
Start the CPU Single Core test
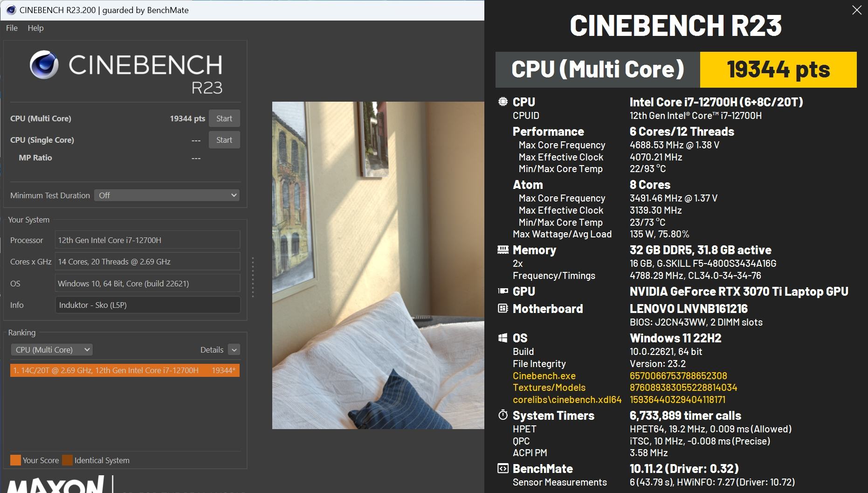pos(224,140)
